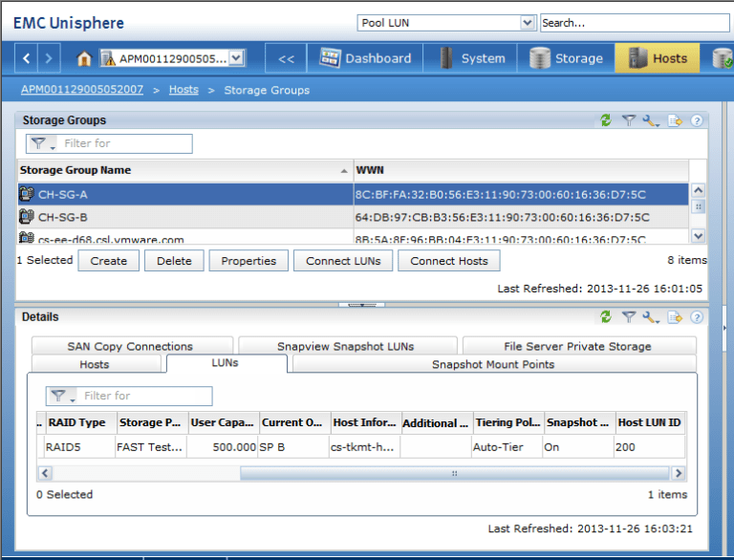Click the Host LUN ID column header
The height and width of the screenshot is (560, 734).
[650, 422]
